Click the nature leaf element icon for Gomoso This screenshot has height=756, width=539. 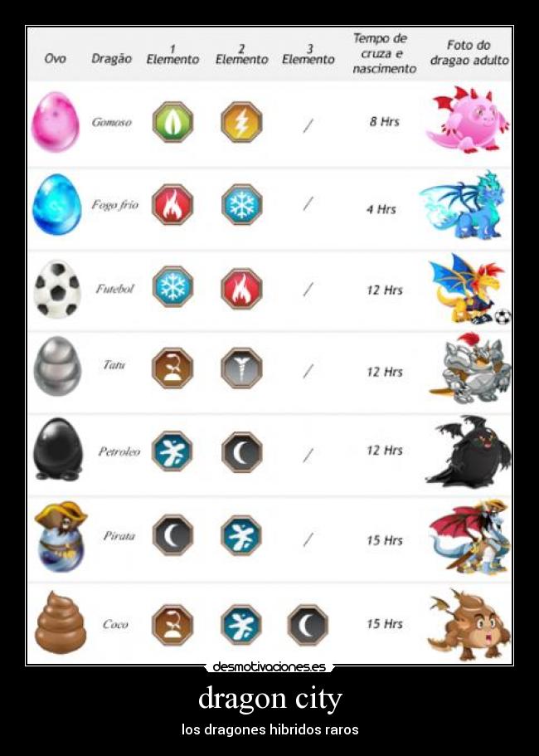pyautogui.click(x=173, y=122)
